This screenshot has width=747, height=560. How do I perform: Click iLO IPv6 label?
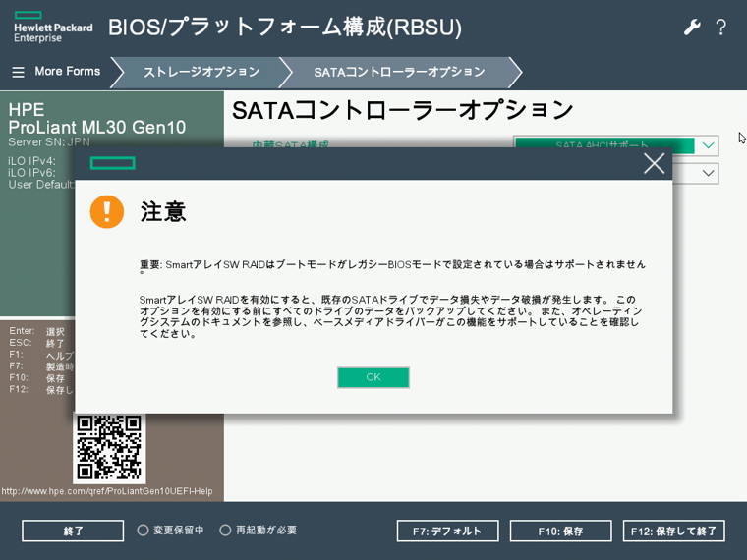[x=31, y=173]
